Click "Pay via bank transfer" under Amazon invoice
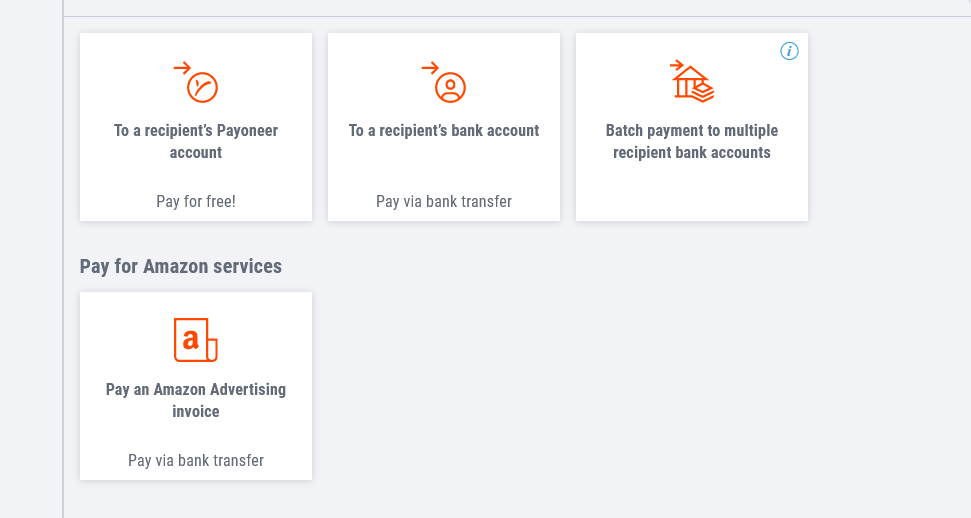The height and width of the screenshot is (518, 971). pyautogui.click(x=196, y=460)
